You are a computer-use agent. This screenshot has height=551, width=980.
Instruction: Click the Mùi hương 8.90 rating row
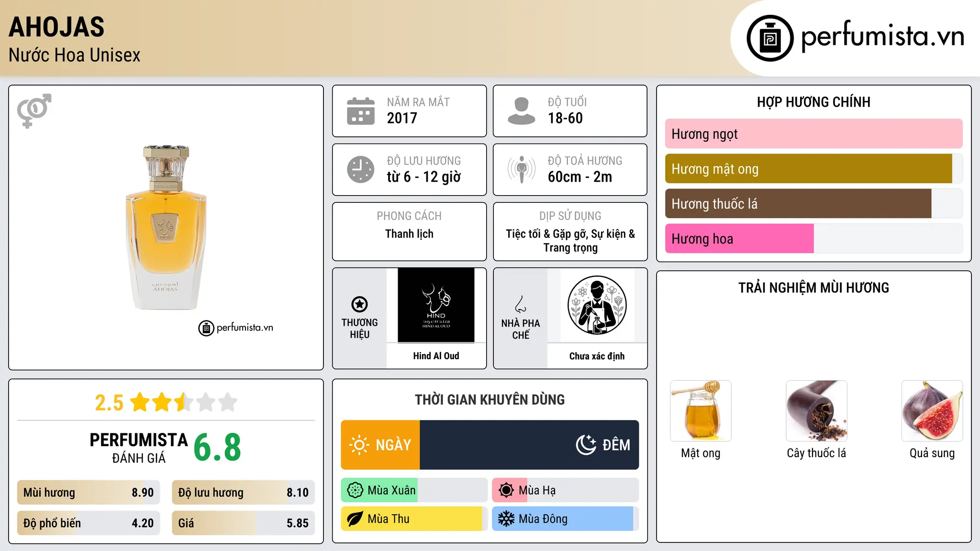(89, 493)
